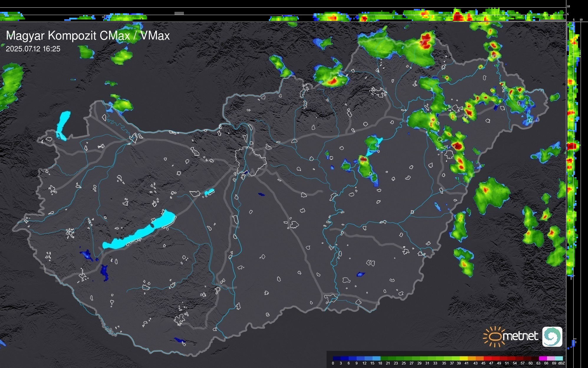Screen dimensions: 588x368
Task: Click the large red core in the right side profile
Action: click(571, 146)
